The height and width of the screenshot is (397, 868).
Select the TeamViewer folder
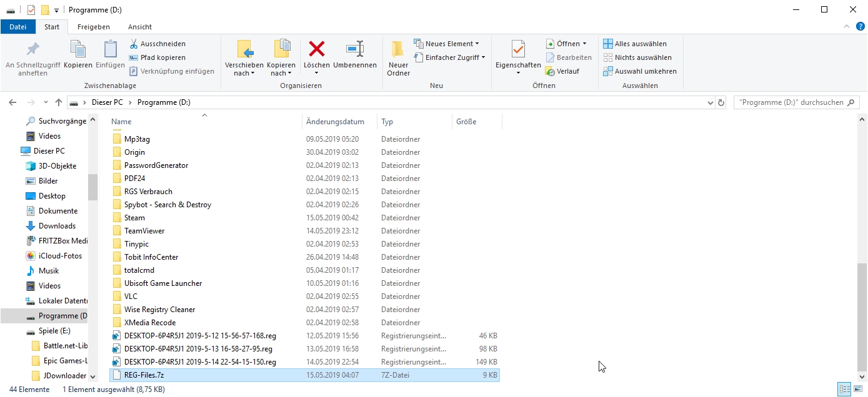[304, 231]
